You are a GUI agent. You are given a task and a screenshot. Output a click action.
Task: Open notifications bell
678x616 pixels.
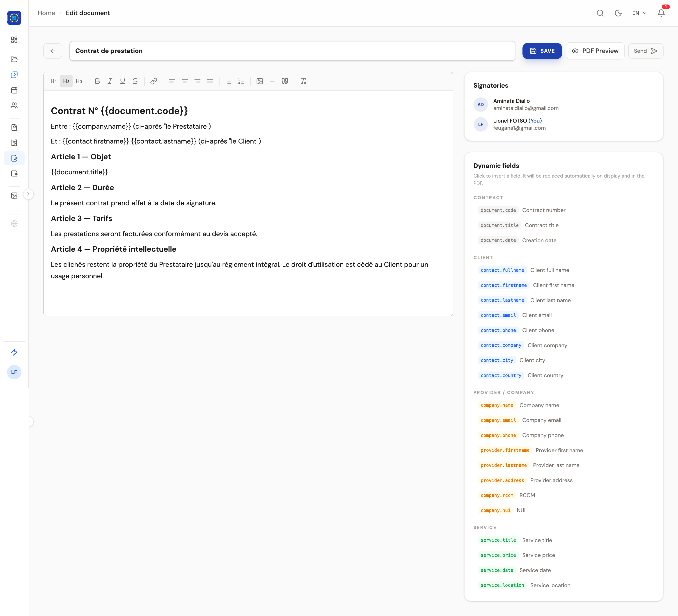(661, 13)
